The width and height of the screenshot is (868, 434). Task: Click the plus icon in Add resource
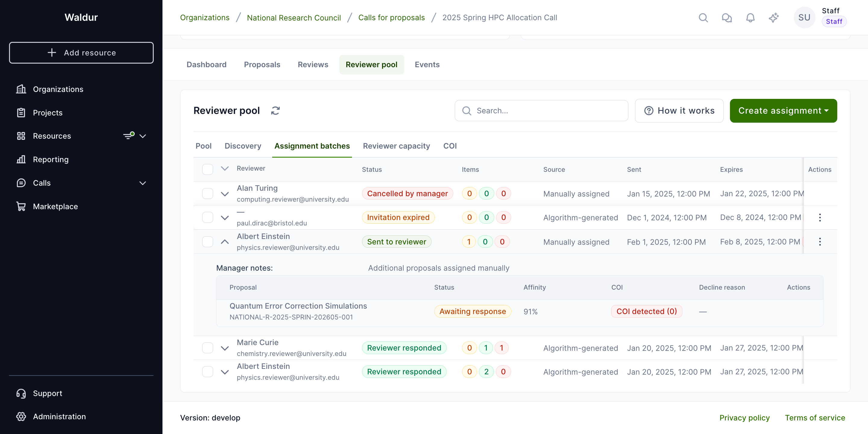click(52, 52)
